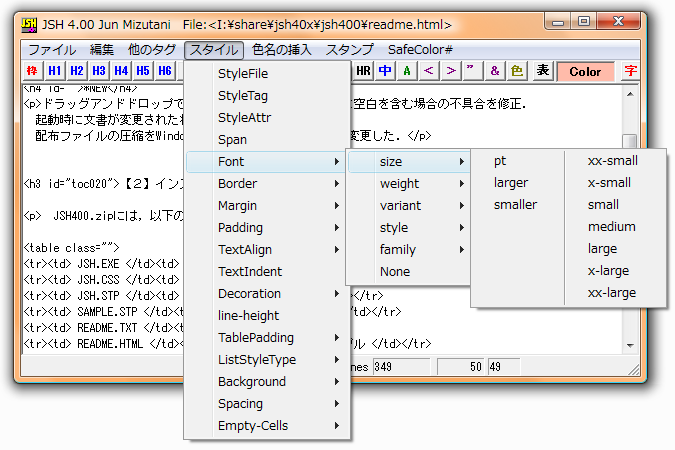
Task: Insert the ampersand entity
Action: [495, 71]
